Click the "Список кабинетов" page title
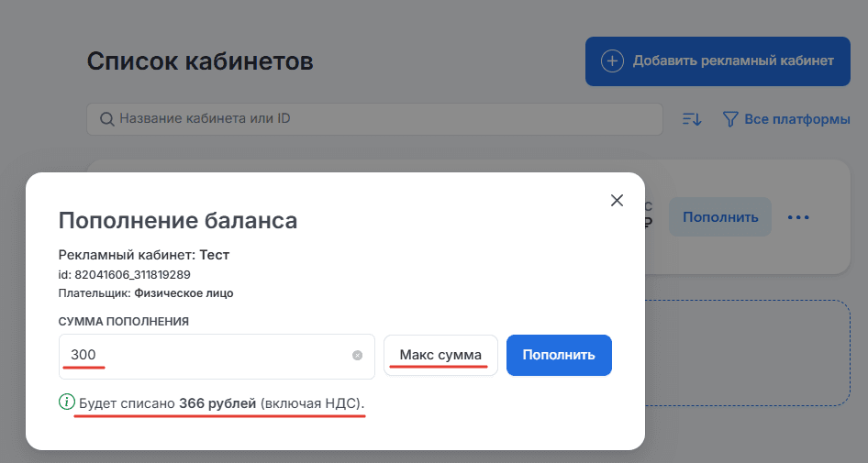 (x=200, y=61)
